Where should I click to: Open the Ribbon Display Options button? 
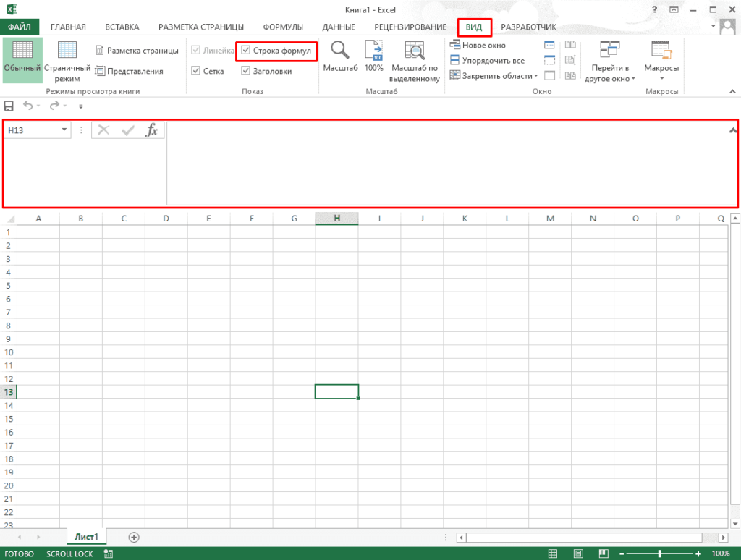674,9
